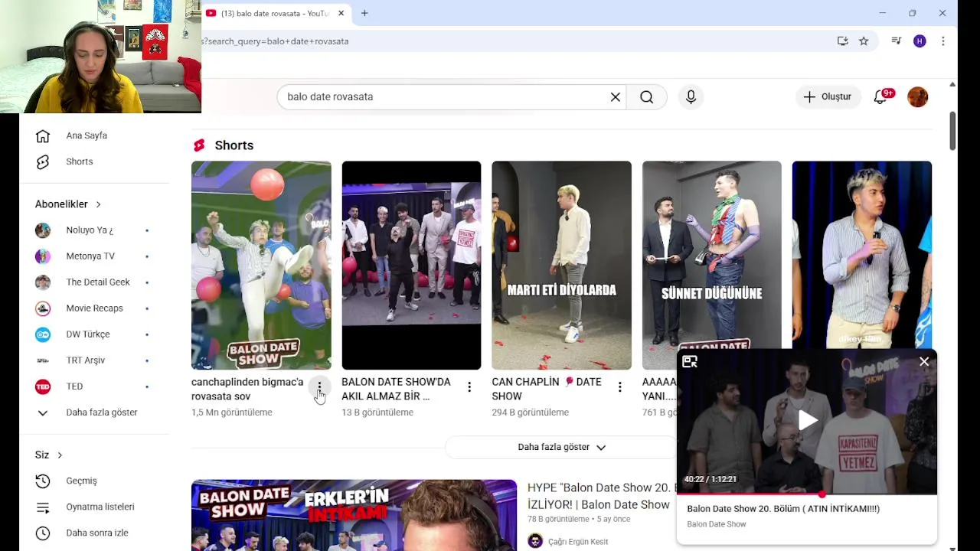Bookmark this page with star icon
This screenshot has height=551, width=980.
tap(864, 41)
